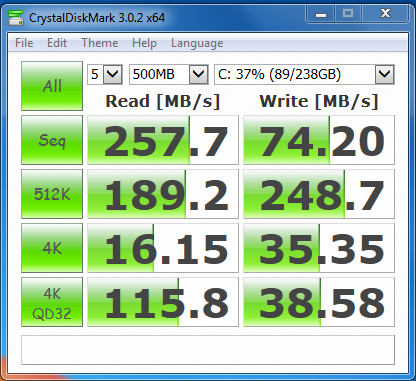Start the 4K random test

click(52, 248)
